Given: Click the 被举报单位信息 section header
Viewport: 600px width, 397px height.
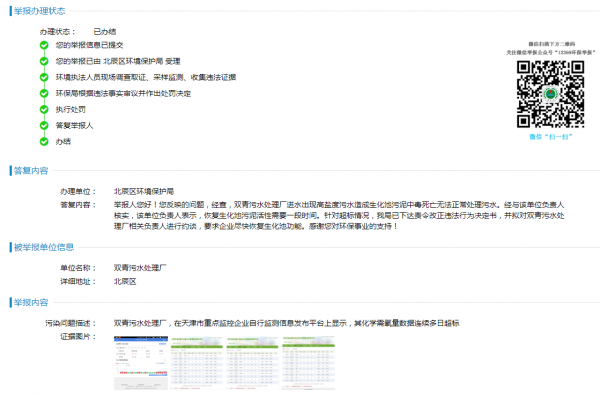Looking at the screenshot, I should click(44, 247).
